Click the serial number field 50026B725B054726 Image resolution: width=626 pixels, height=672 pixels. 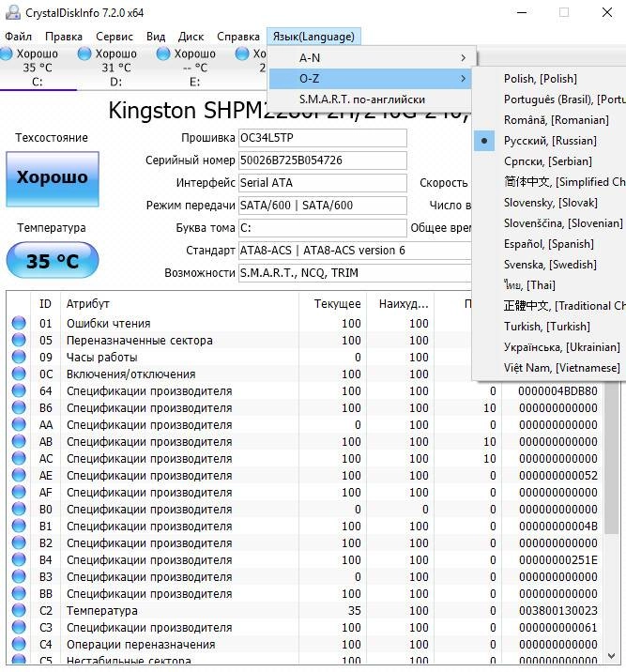pos(323,160)
